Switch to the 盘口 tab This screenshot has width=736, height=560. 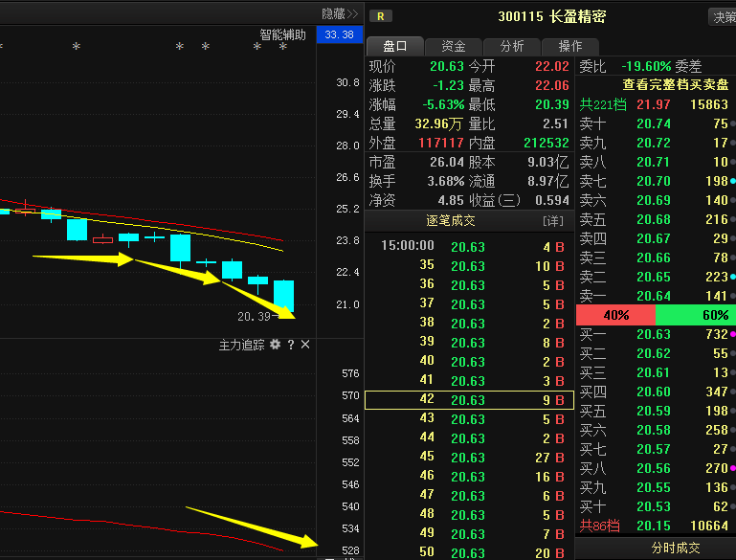[x=394, y=46]
